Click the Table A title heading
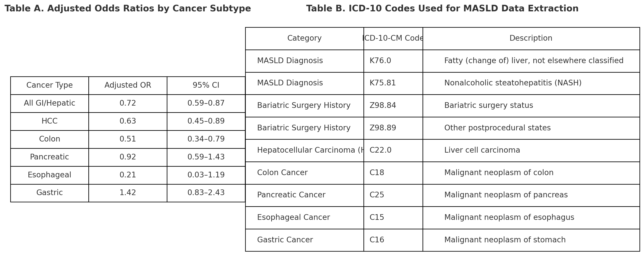 (x=128, y=8)
